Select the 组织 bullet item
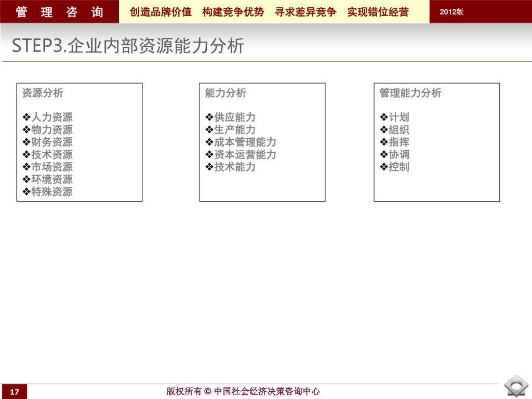532x399 pixels. pyautogui.click(x=395, y=129)
